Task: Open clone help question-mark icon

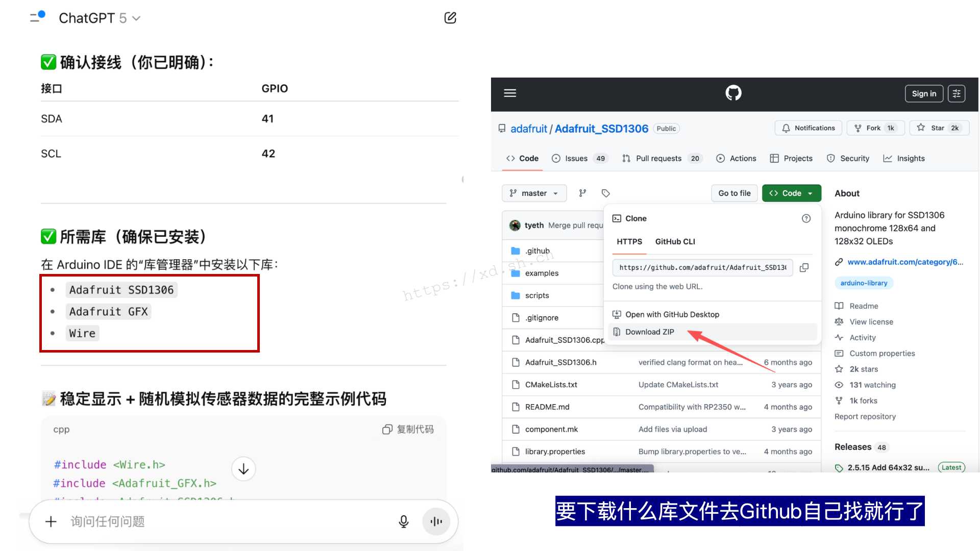Action: 806,218
